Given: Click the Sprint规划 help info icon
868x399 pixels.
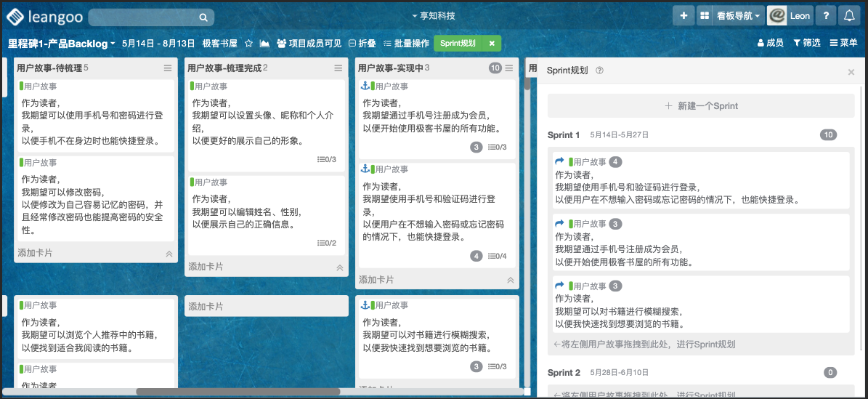Looking at the screenshot, I should tap(599, 70).
